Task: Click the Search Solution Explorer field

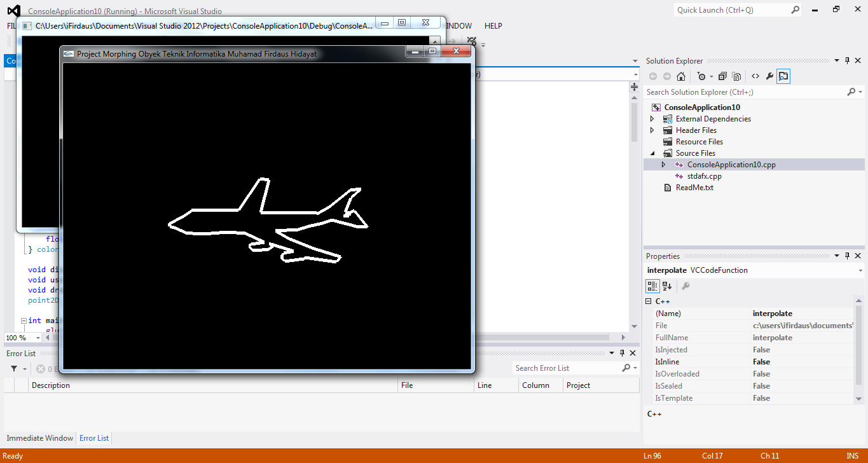Action: (745, 92)
